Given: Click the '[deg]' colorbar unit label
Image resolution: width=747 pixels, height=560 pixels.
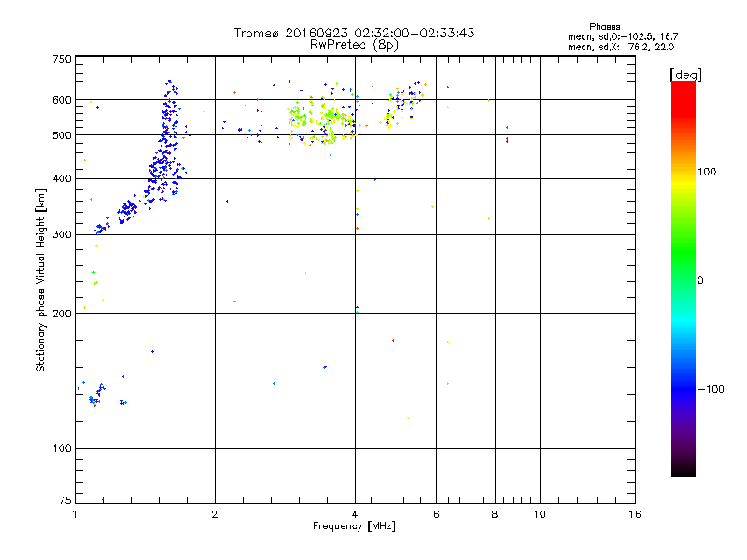Looking at the screenshot, I should pos(685,75).
